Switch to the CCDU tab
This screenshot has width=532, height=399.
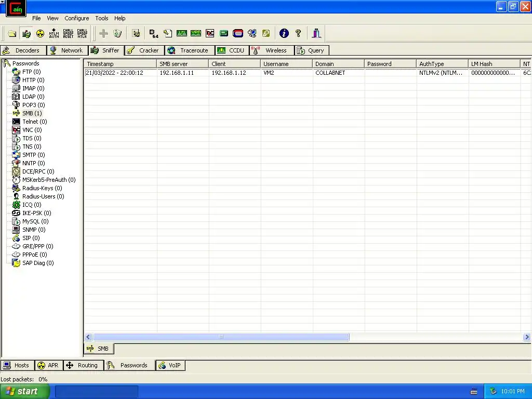(232, 50)
